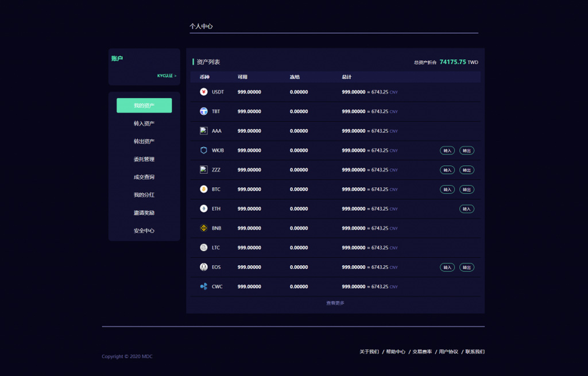Click the EOS coin icon
Screen dimensions: 588x376
coord(204,267)
